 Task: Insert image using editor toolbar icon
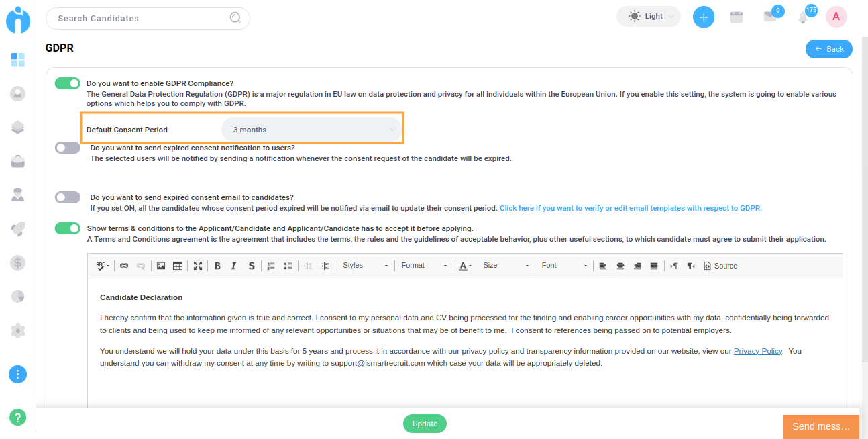(x=161, y=266)
